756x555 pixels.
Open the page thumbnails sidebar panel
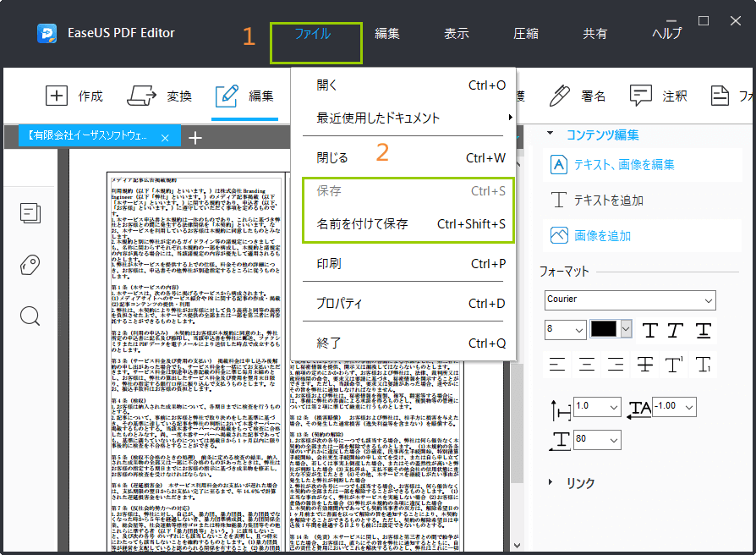click(30, 213)
